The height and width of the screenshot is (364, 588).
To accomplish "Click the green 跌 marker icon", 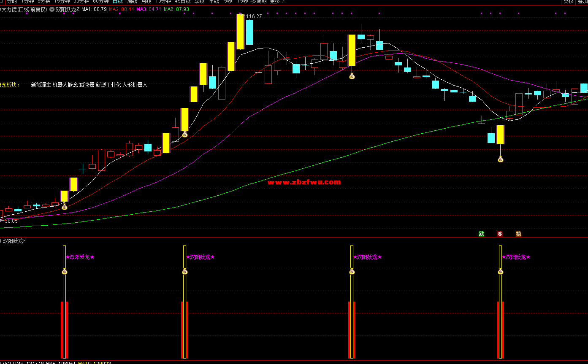I will click(482, 234).
